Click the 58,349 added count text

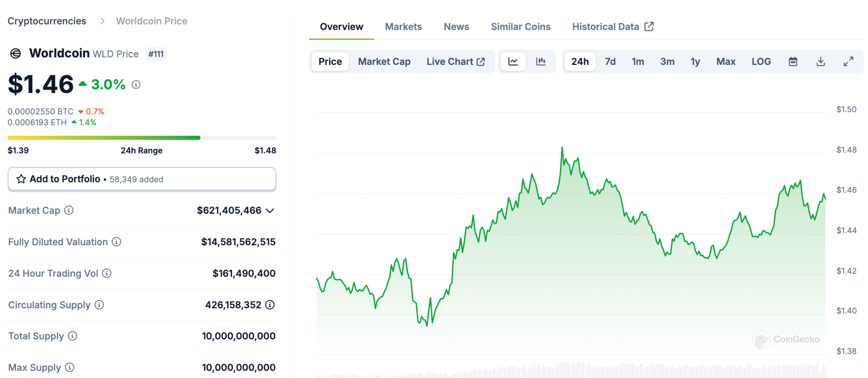pos(136,179)
